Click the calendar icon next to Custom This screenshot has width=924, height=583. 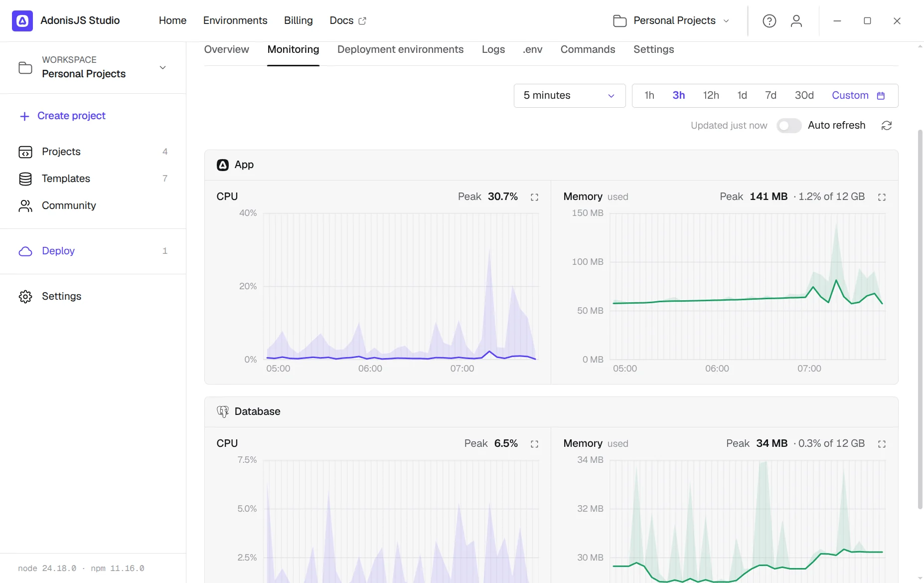coord(881,96)
